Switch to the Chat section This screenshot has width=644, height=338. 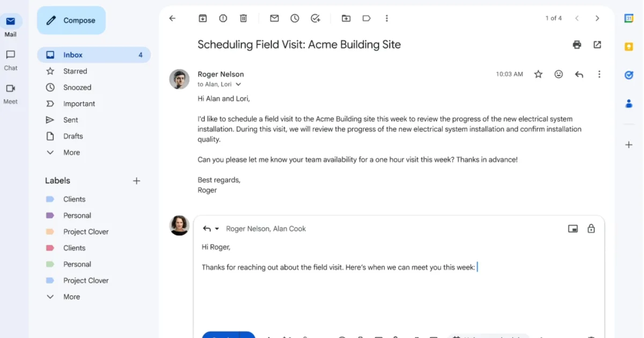pos(11,60)
